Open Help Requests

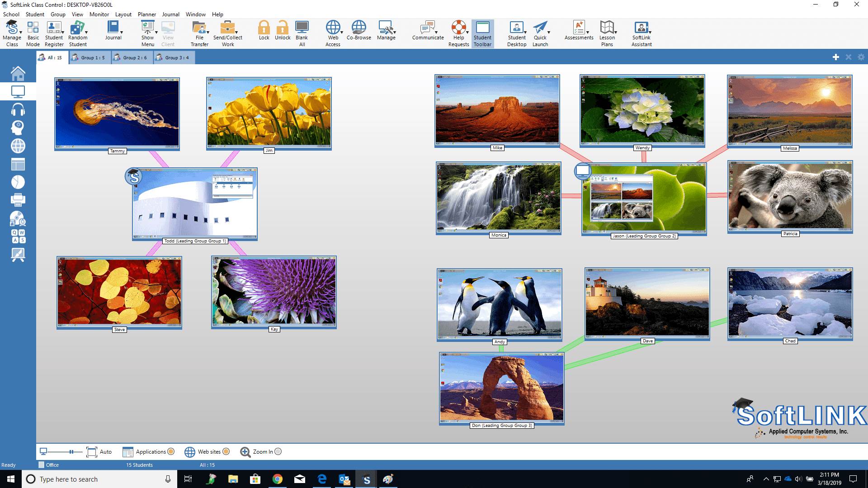(x=459, y=33)
